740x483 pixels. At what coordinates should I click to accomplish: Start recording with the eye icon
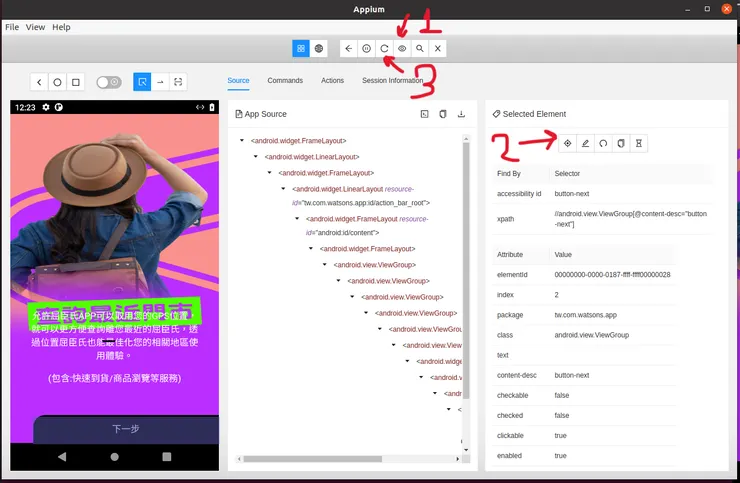pyautogui.click(x=402, y=48)
